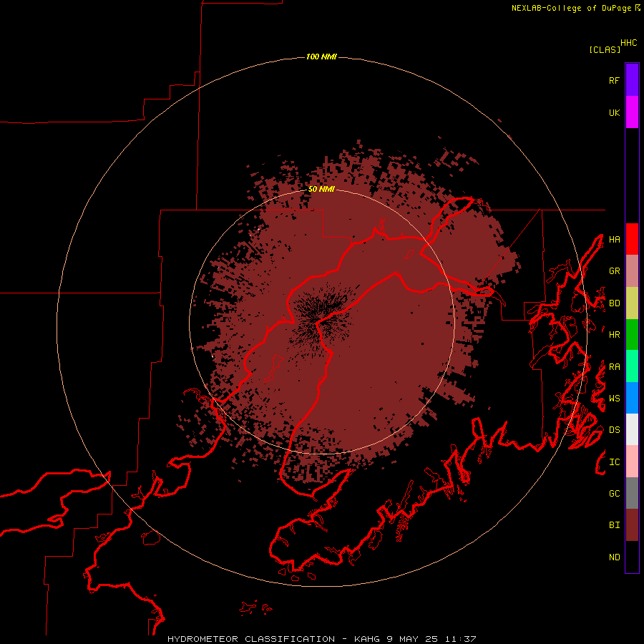Click the BD legend label
Image resolution: width=644 pixels, height=644 pixels.
tap(614, 303)
